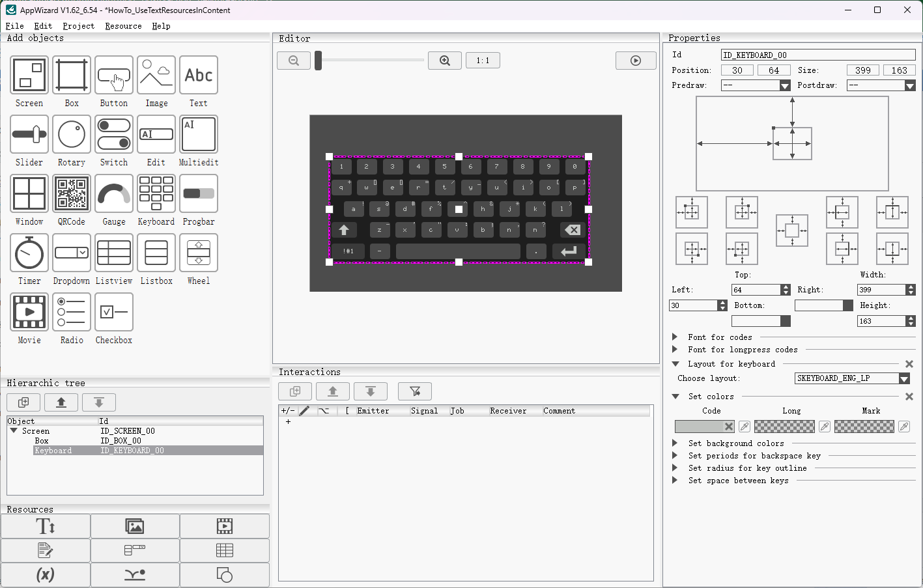Viewport: 923px width, 588px height.
Task: Select the Switch object tool
Action: 114,134
